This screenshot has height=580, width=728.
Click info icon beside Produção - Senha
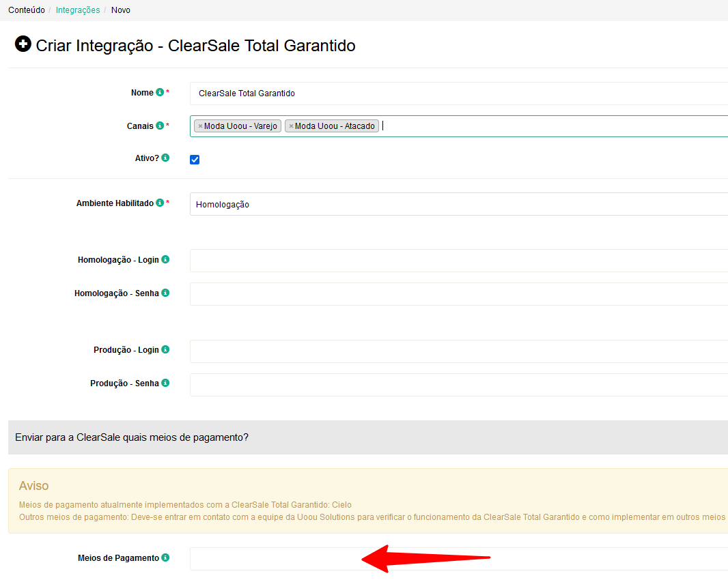tap(165, 383)
